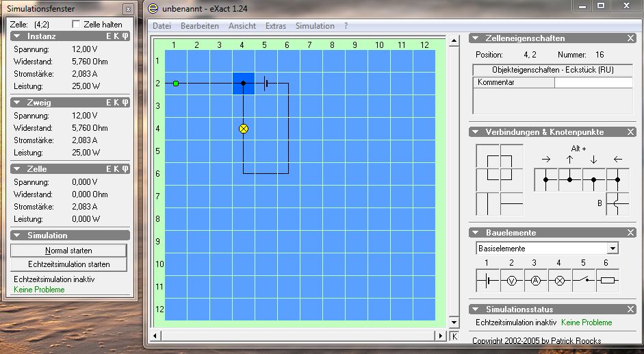Select the lamp component
The width and height of the screenshot is (644, 354).
559,280
